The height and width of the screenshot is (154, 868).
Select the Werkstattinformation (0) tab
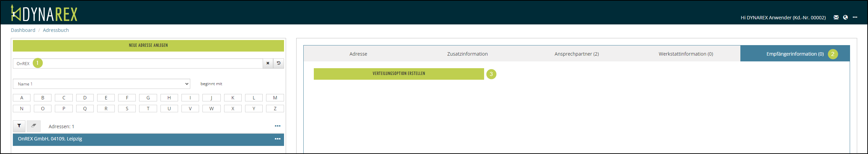(686, 54)
